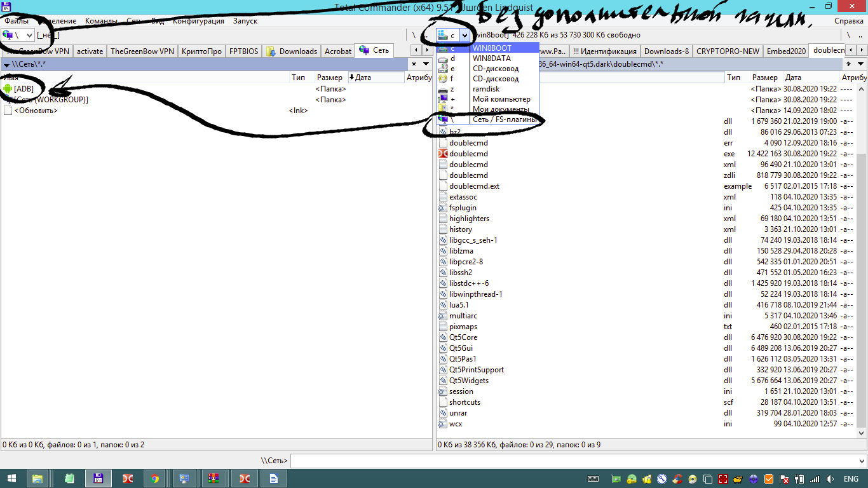
Task: Open the ADB Android plugin folder
Action: pos(24,89)
